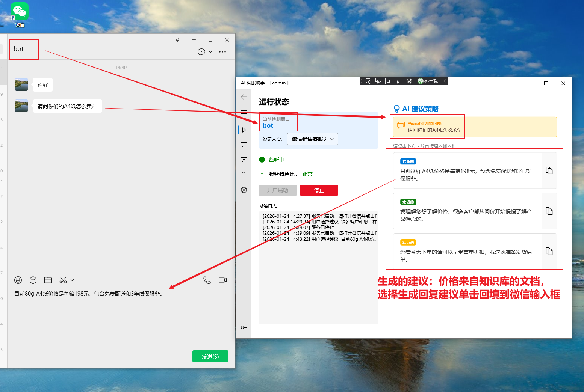Maximize the AI 客服助手 window
The width and height of the screenshot is (584, 392).
546,83
